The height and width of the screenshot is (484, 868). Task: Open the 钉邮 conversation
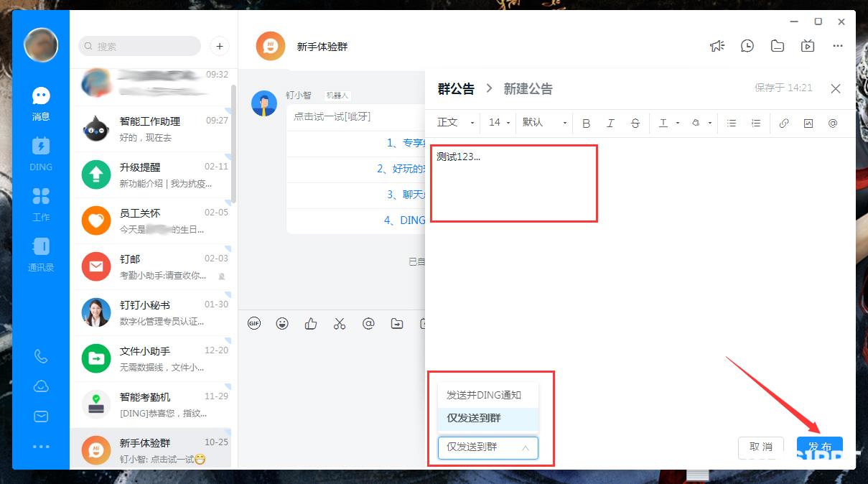coord(153,267)
